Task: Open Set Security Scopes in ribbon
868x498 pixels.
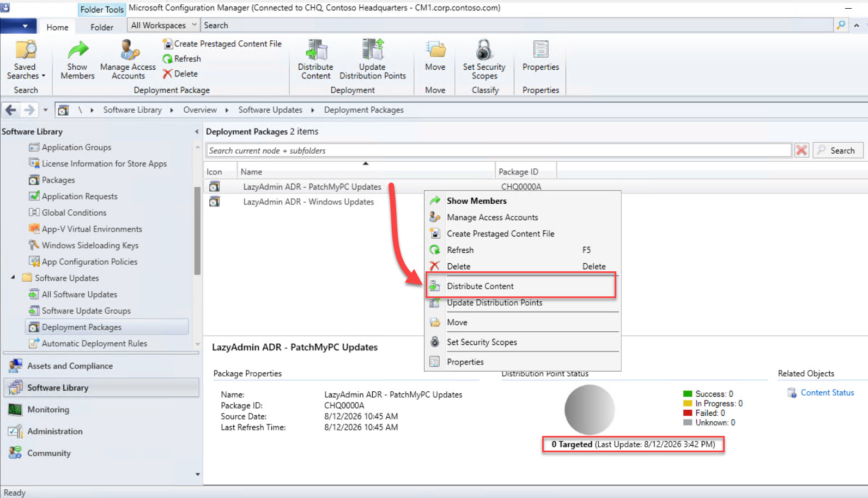Action: pos(484,60)
